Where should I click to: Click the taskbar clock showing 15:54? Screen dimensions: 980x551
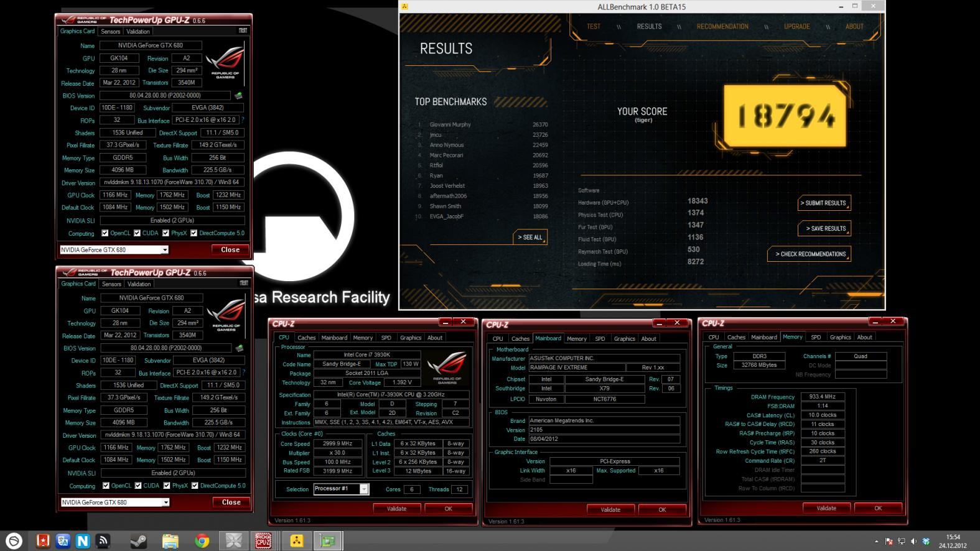point(953,541)
